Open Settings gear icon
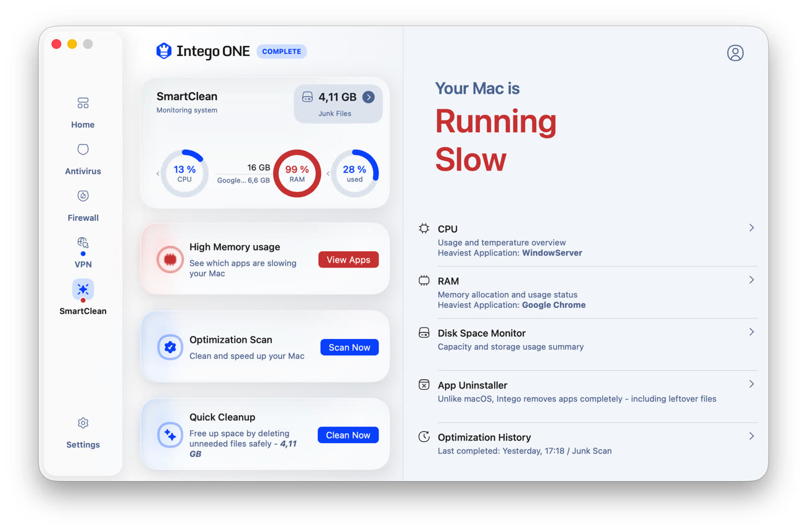The height and width of the screenshot is (532, 807). pyautogui.click(x=83, y=423)
